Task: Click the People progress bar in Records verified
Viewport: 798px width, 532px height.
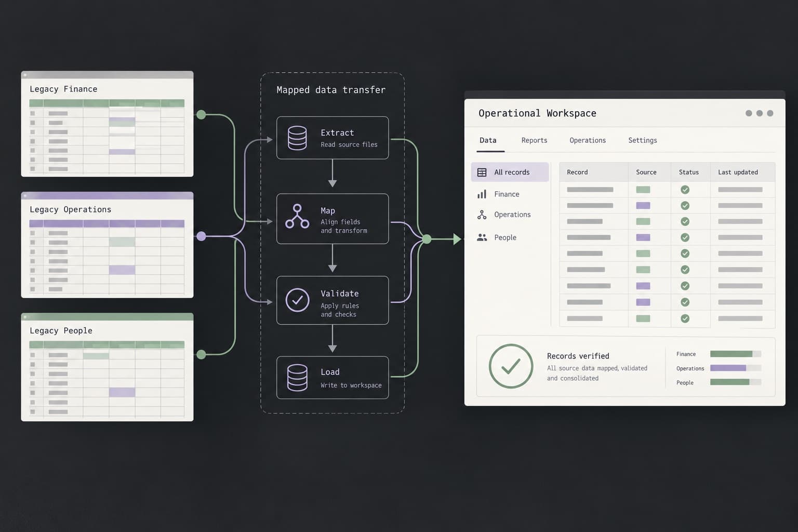Action: tap(736, 382)
